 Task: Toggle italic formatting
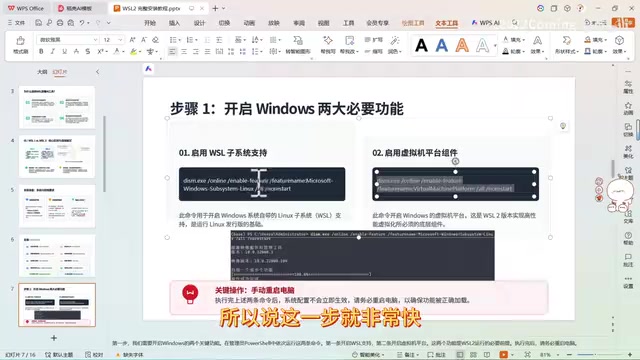53,51
